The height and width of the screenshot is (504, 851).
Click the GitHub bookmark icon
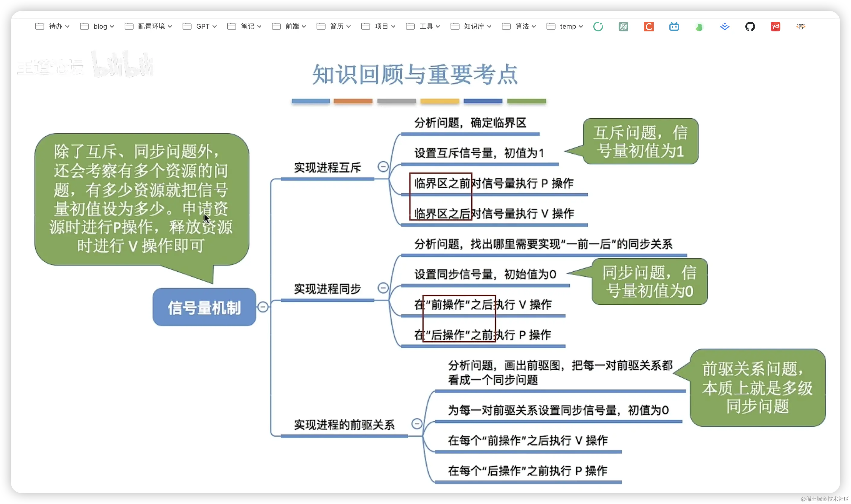click(x=750, y=27)
